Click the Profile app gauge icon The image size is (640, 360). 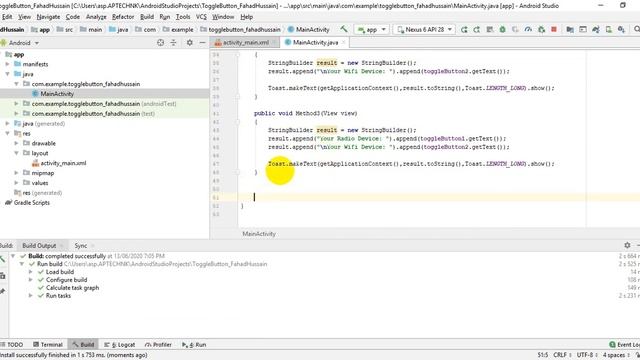coord(528,29)
